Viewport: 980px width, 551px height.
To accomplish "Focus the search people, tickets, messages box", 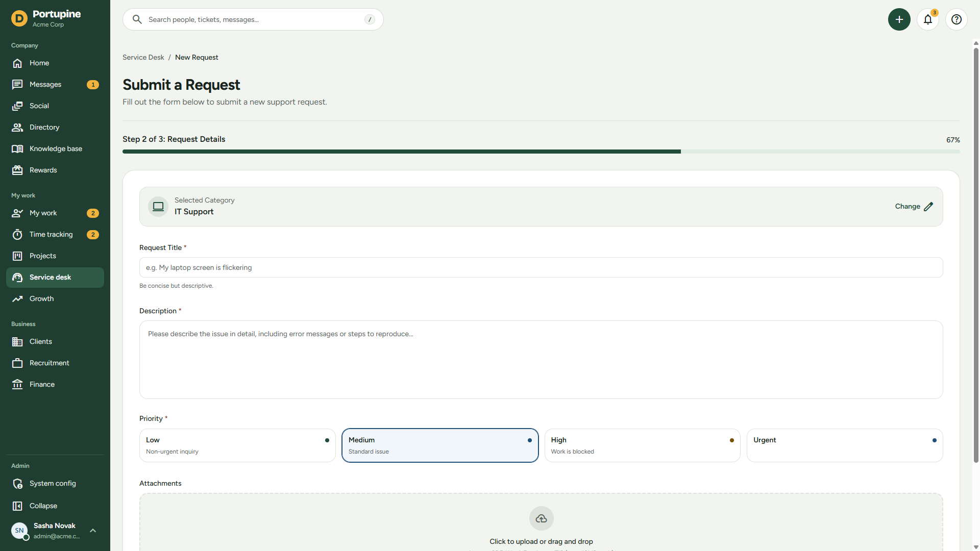I will (253, 19).
